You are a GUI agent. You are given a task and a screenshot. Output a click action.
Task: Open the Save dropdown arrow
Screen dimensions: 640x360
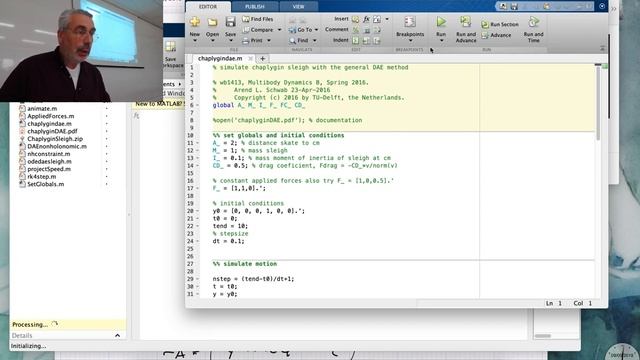(x=230, y=40)
